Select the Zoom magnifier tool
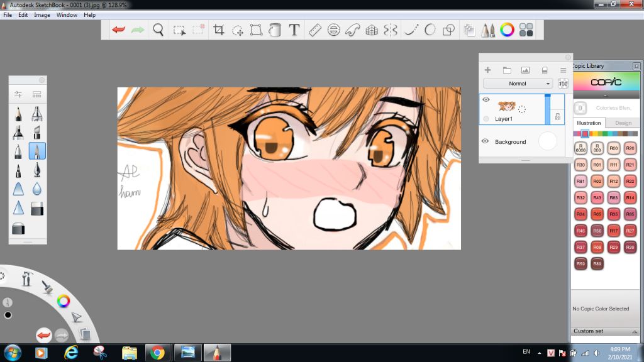Viewport: 644px width, 362px height. click(158, 30)
